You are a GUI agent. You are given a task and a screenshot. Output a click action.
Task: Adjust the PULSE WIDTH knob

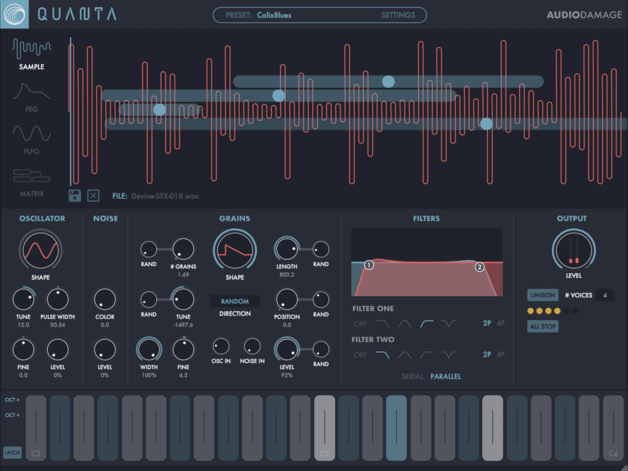click(58, 299)
